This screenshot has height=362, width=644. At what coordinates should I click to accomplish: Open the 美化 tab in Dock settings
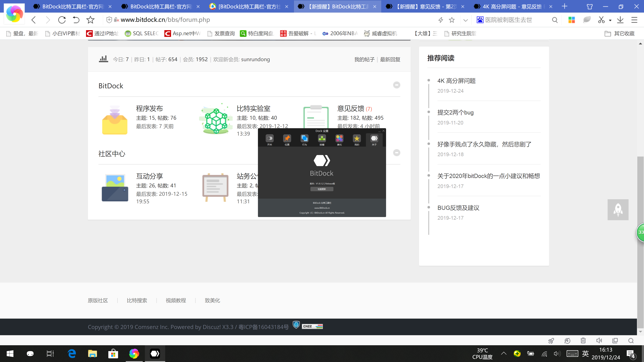(x=339, y=140)
